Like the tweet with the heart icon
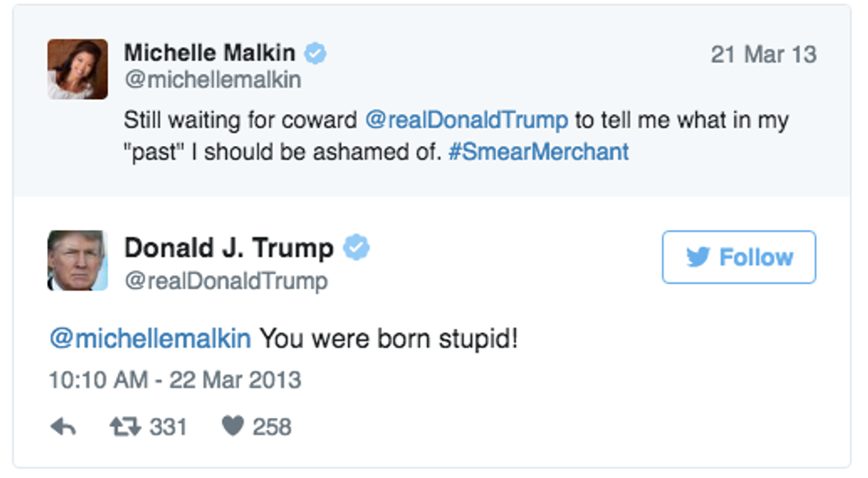Screen dimensions: 868x478 232,428
